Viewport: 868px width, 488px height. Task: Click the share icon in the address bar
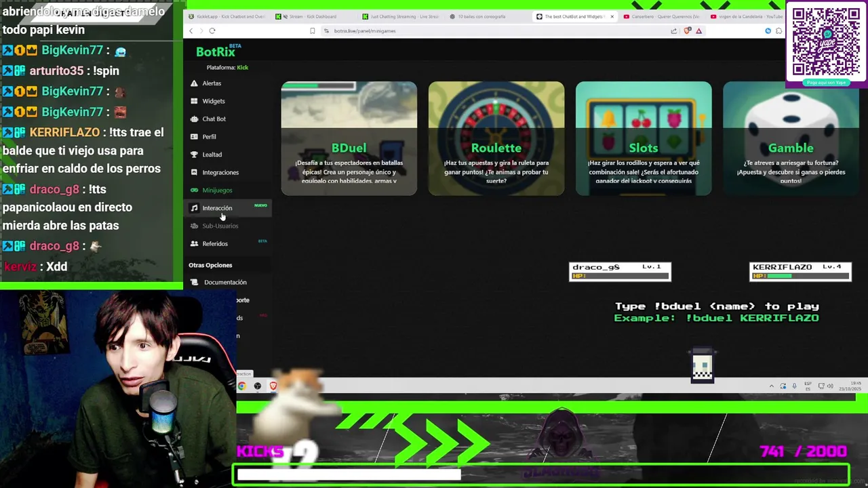[x=673, y=30]
